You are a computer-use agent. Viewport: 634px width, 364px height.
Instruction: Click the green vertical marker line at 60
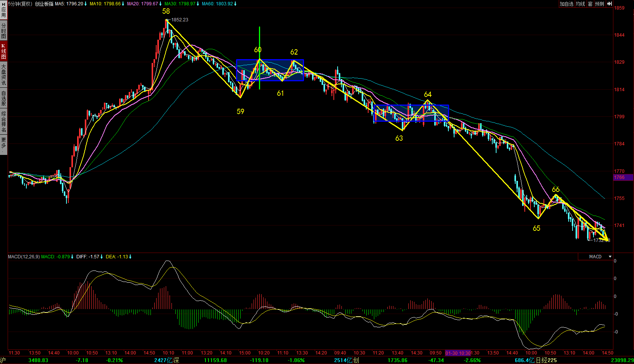coord(259,38)
